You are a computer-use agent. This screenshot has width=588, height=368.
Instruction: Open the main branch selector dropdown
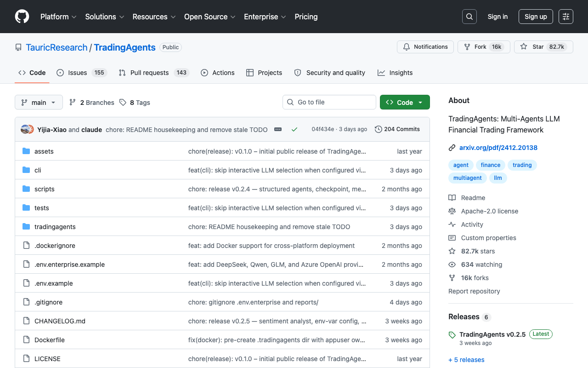pyautogui.click(x=39, y=102)
